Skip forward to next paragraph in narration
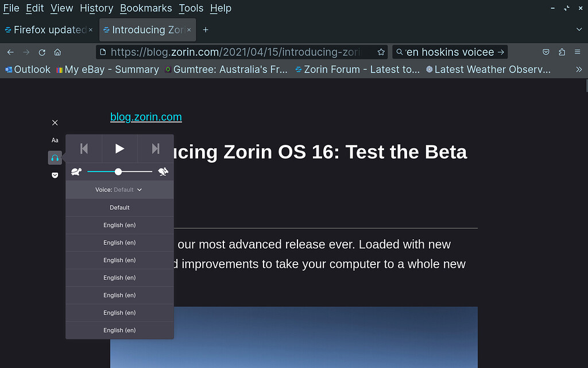 click(x=156, y=149)
